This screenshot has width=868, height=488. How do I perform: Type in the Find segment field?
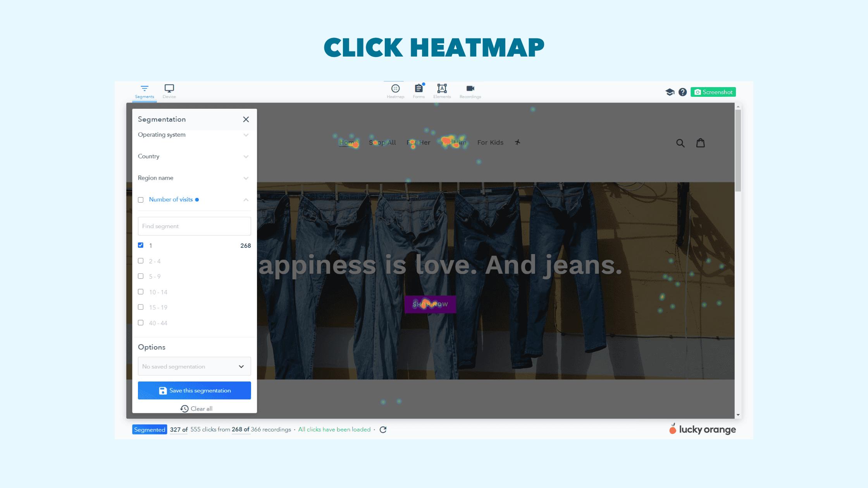194,226
